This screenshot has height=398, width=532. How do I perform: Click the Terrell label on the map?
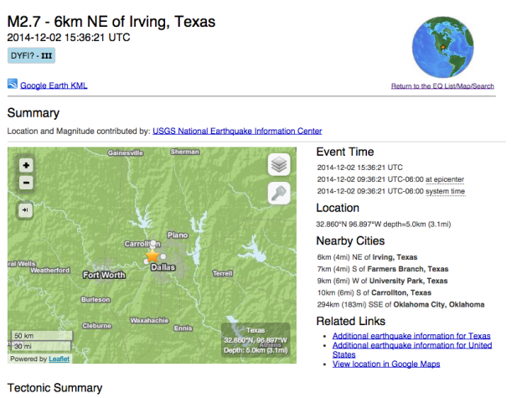click(x=223, y=273)
